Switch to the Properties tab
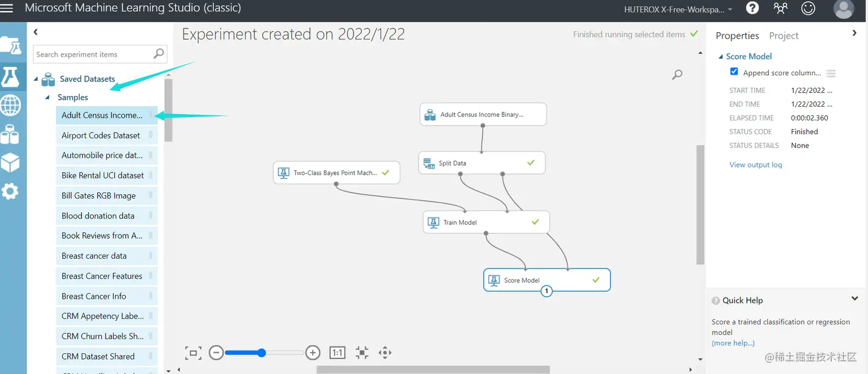Image resolution: width=868 pixels, height=374 pixels. 737,36
